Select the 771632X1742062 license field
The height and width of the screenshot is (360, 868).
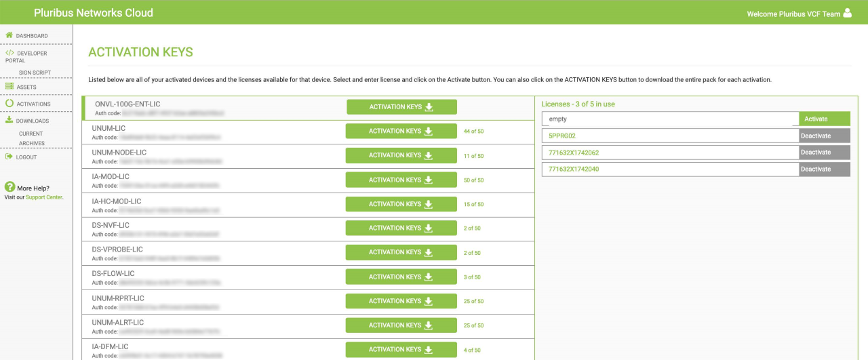click(x=671, y=153)
